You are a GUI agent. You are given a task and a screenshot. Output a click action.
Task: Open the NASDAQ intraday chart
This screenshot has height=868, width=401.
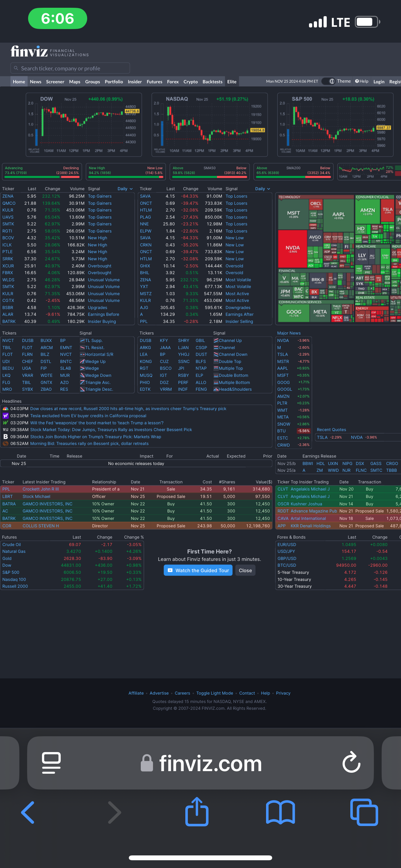[209, 125]
